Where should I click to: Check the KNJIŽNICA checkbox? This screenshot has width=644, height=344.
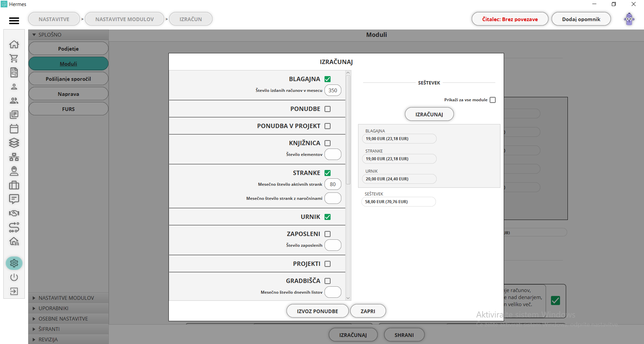click(x=328, y=143)
